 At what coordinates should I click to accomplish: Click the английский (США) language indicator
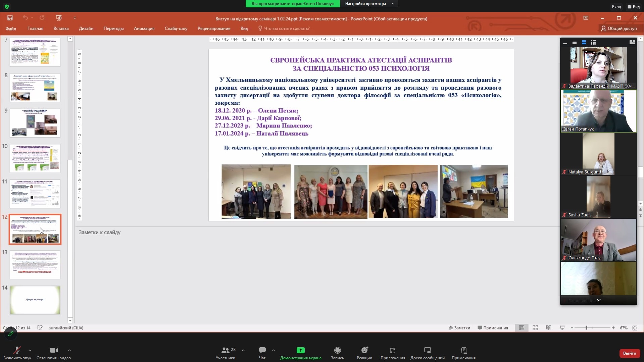tap(66, 328)
